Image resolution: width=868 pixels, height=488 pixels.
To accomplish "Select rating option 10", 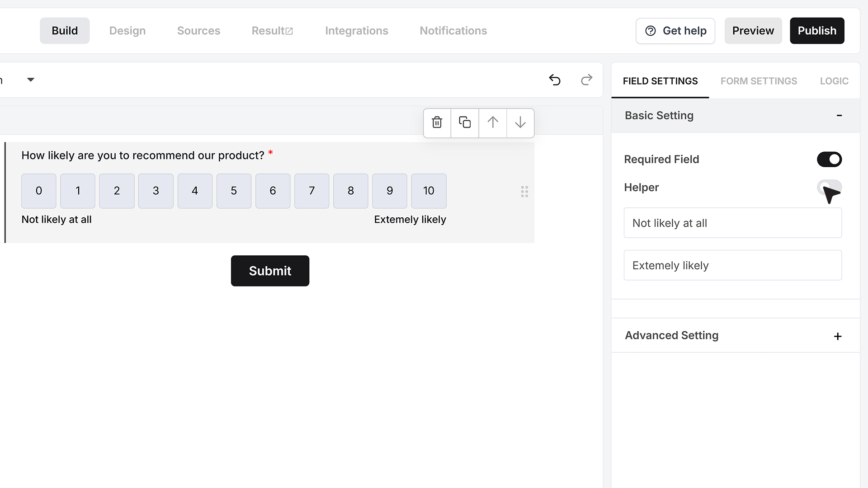I will click(x=429, y=191).
